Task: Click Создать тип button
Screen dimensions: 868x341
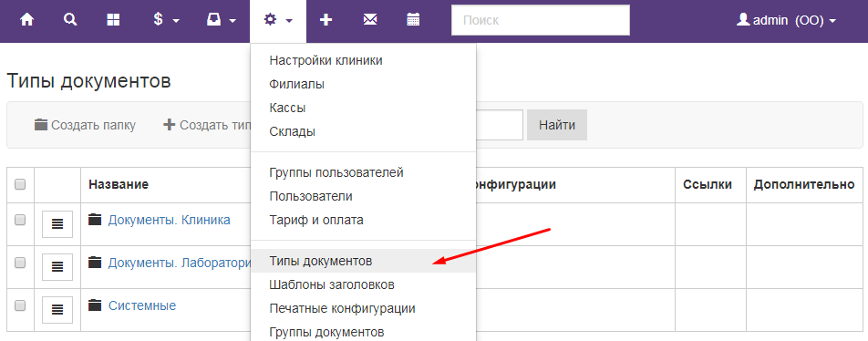Action: pyautogui.click(x=206, y=125)
